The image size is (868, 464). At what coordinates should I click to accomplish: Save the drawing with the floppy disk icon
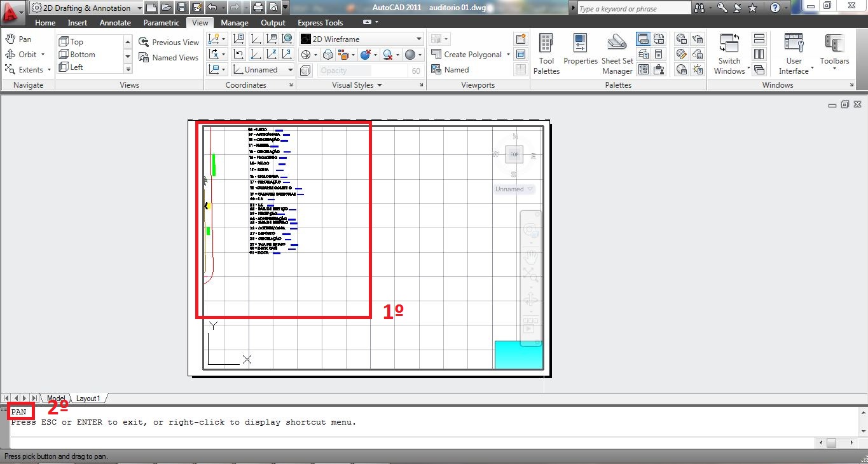(x=182, y=8)
